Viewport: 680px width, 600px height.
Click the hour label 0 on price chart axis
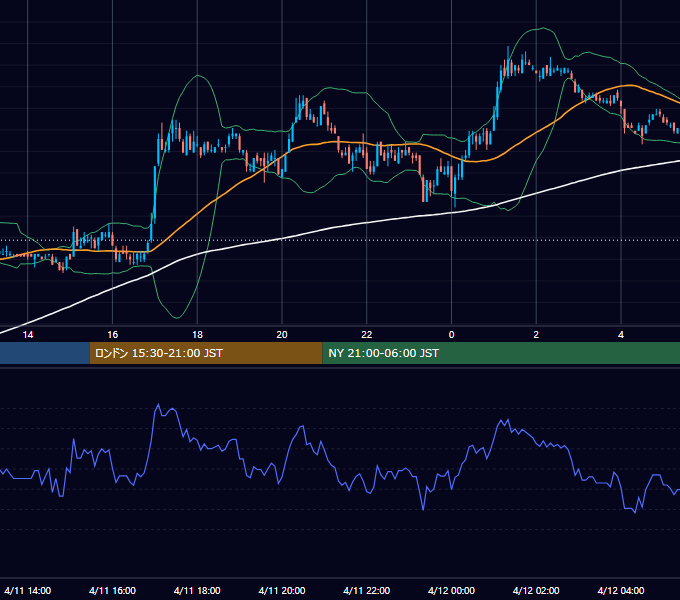451,335
